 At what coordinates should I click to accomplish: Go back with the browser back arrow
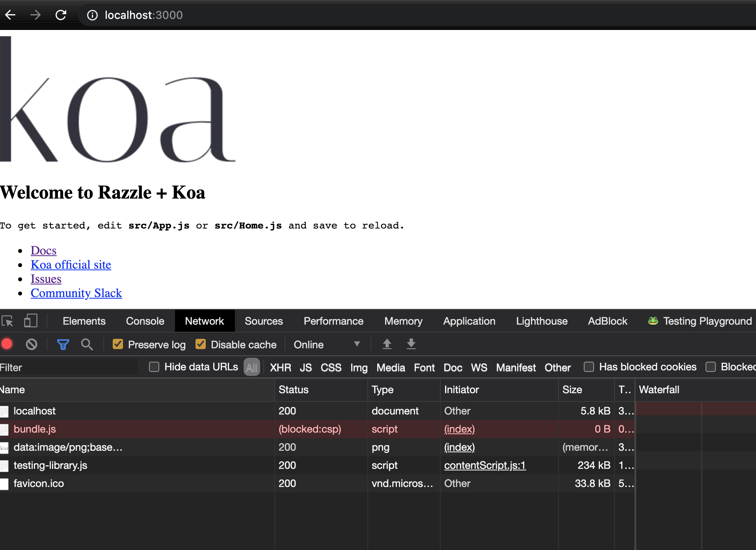[x=10, y=15]
